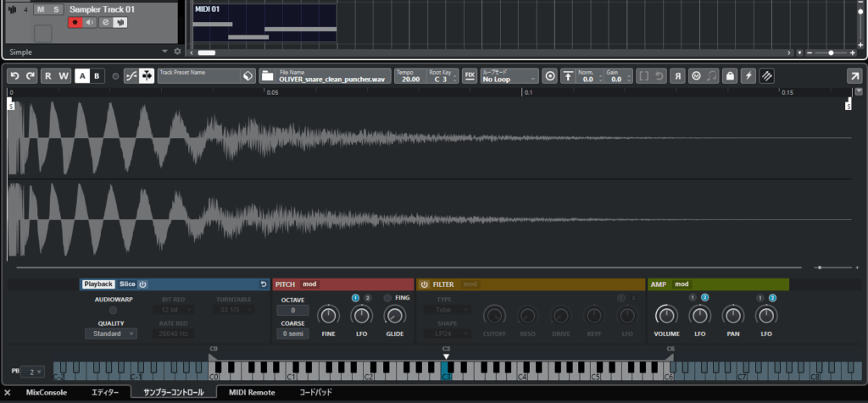Click the horizontal zoom slider in project

831,52
